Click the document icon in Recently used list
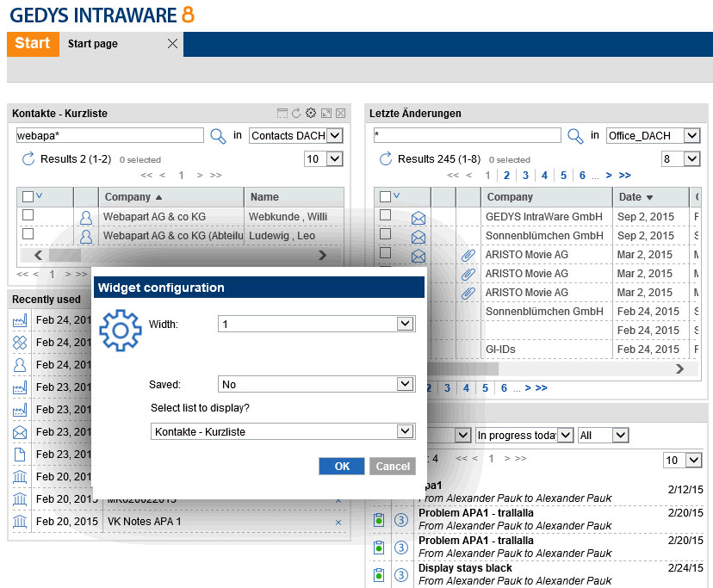The image size is (713, 588). 20,455
